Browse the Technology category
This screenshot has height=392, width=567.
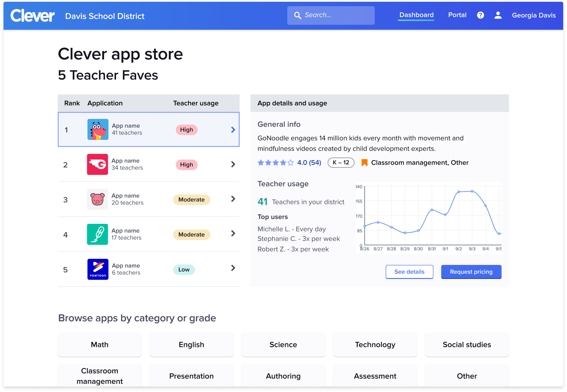pos(375,344)
